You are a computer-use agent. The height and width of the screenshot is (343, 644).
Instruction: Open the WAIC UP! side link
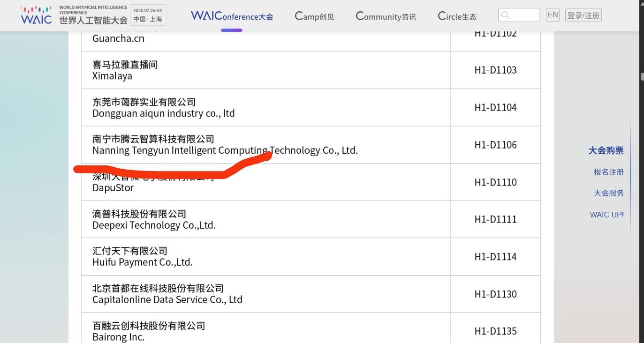point(607,215)
